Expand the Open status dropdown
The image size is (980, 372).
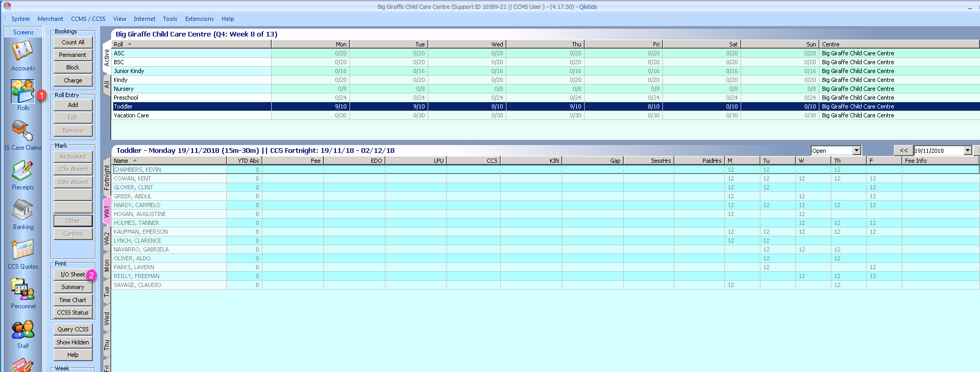(856, 151)
